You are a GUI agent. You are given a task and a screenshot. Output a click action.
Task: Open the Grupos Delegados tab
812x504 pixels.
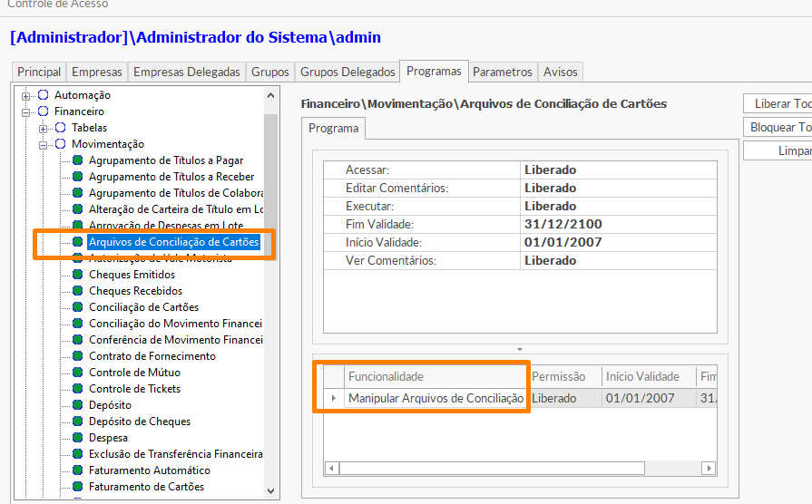click(347, 72)
